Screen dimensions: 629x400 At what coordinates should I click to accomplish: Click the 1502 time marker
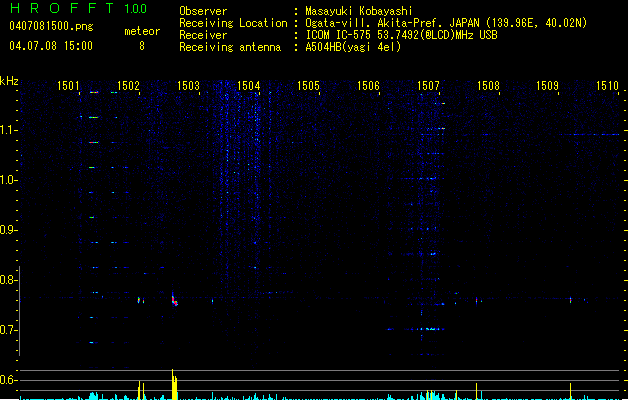pos(128,86)
